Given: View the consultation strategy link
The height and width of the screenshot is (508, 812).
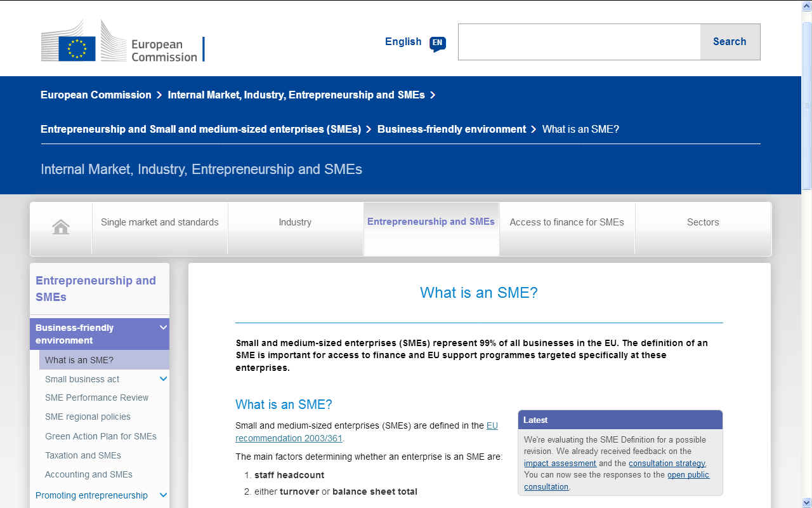Looking at the screenshot, I should pyautogui.click(x=667, y=464).
